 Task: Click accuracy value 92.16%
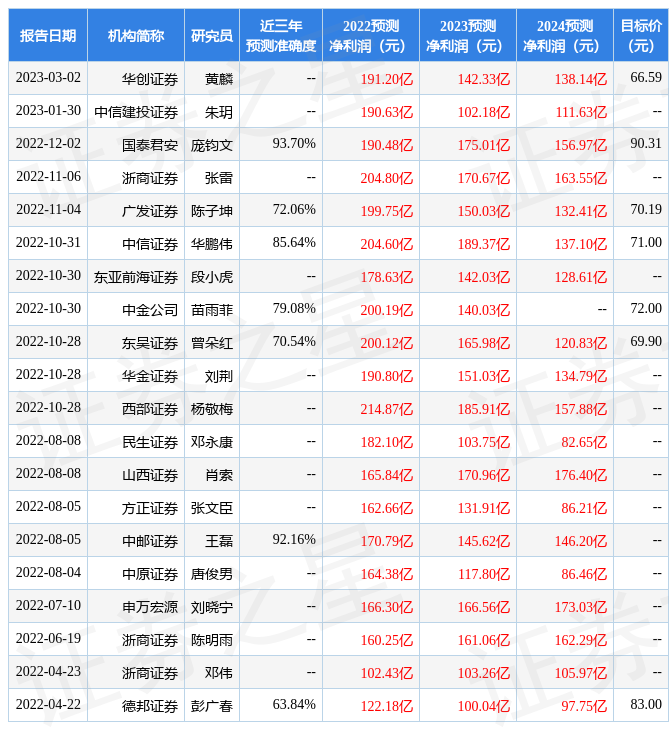pos(294,540)
